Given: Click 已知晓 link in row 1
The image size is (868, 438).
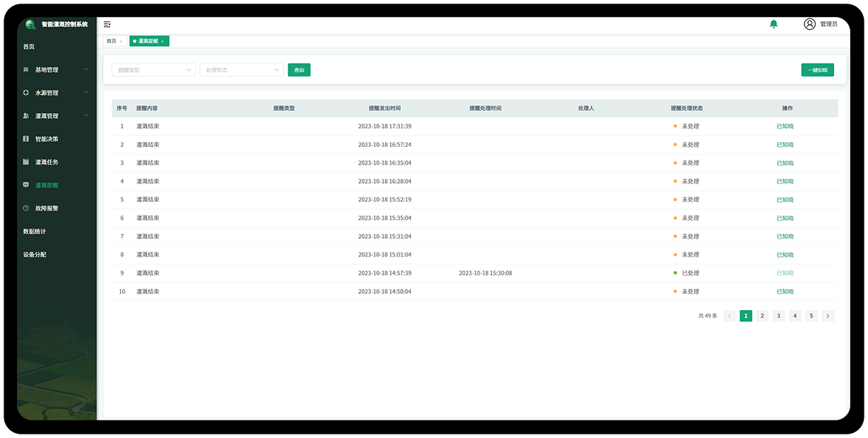Looking at the screenshot, I should pyautogui.click(x=785, y=126).
